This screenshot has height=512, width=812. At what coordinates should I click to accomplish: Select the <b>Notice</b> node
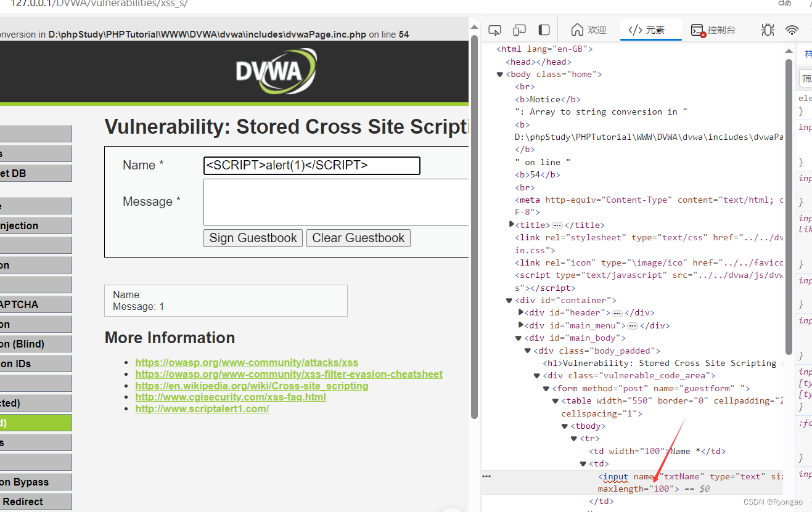pyautogui.click(x=548, y=99)
